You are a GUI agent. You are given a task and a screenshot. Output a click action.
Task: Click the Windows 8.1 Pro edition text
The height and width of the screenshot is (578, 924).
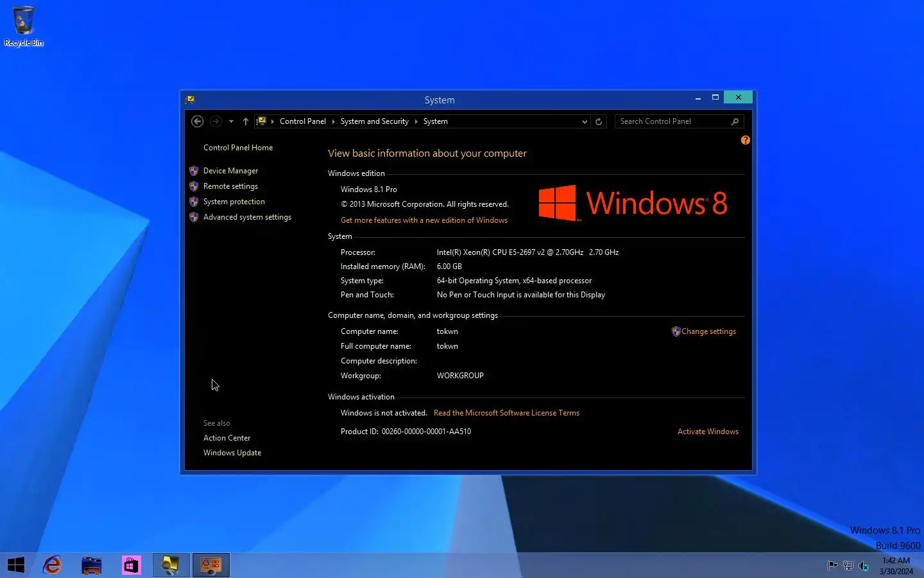(369, 189)
